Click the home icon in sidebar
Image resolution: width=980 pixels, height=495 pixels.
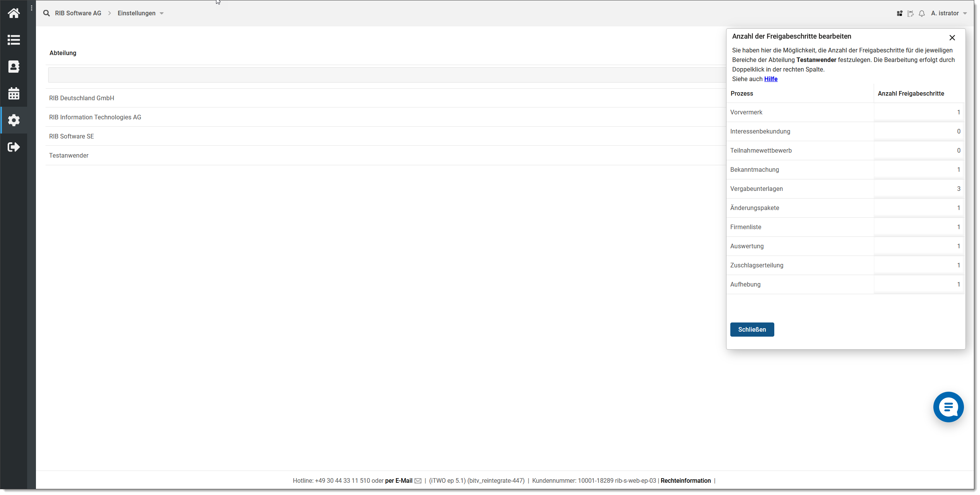tap(14, 13)
